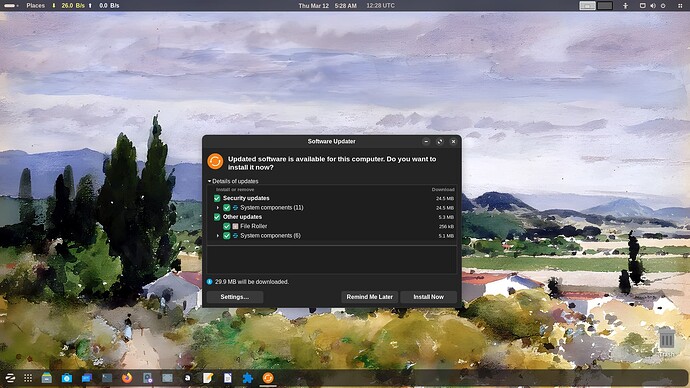Expand the System components (11) row
The image size is (690, 388).
217,208
